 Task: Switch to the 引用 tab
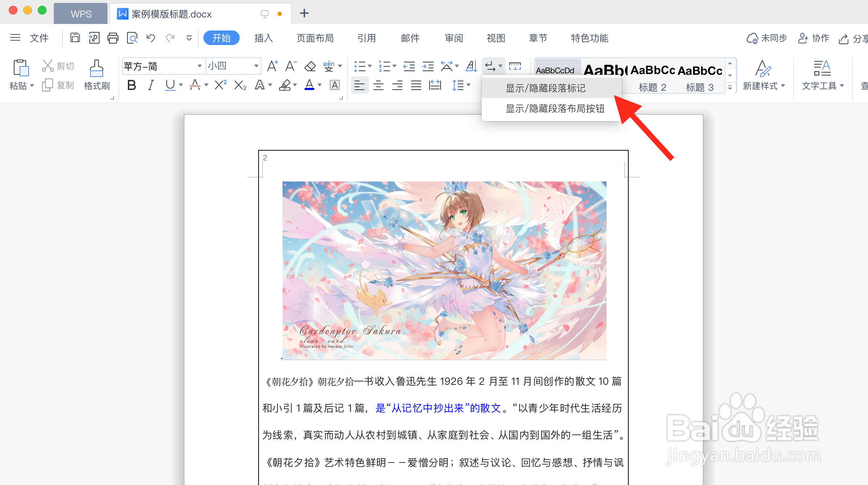[366, 38]
